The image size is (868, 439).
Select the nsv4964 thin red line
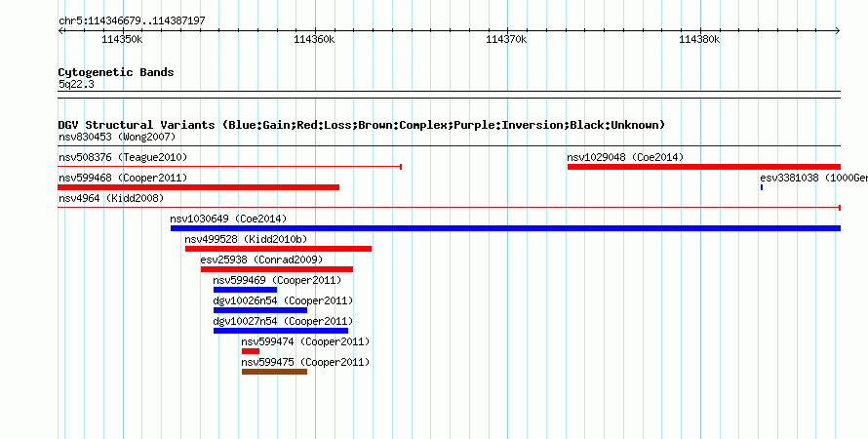pos(449,208)
